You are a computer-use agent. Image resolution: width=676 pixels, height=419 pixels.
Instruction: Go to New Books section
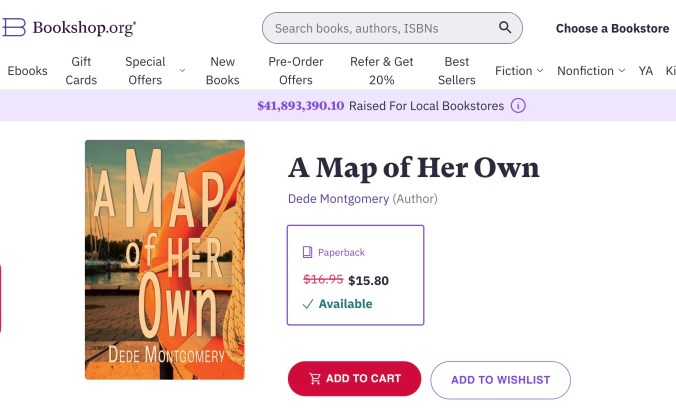tap(222, 71)
